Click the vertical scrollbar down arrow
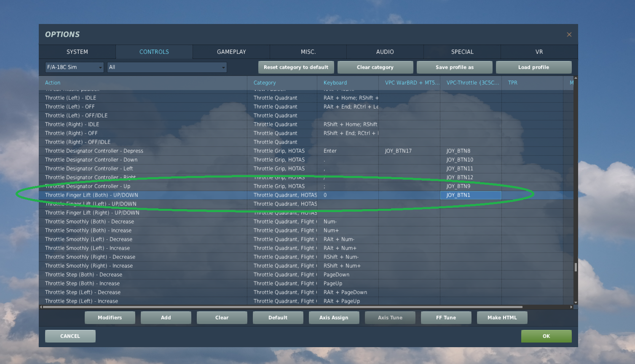 [x=576, y=303]
